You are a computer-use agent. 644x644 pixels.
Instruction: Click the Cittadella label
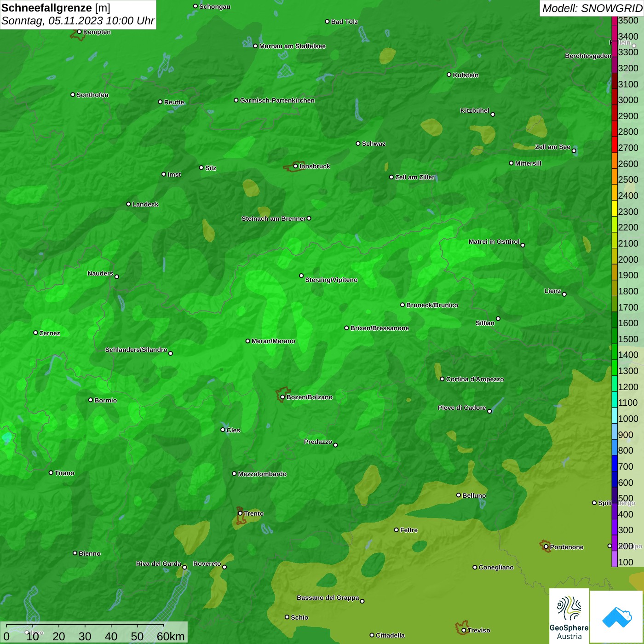pos(390,635)
